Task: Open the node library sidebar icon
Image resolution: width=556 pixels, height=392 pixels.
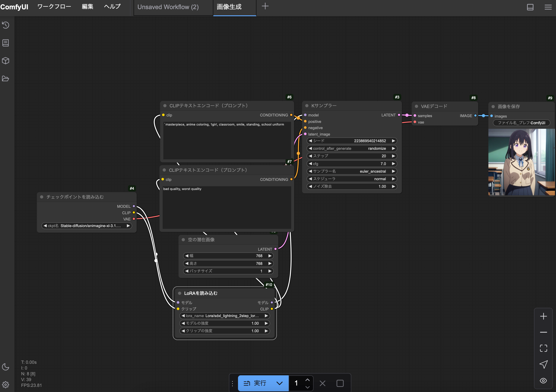Action: 6,43
